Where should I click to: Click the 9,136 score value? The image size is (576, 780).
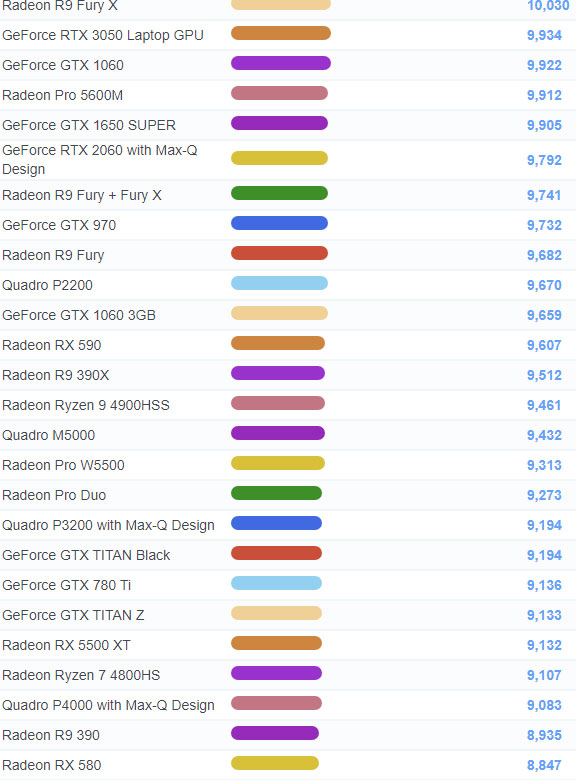pos(544,585)
